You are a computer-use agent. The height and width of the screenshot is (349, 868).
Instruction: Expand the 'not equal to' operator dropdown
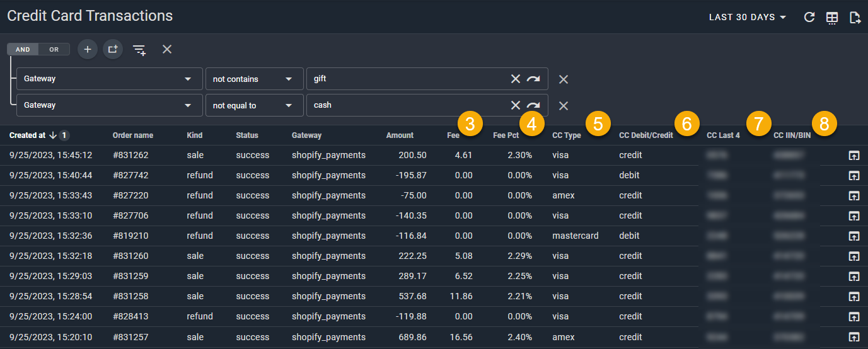(253, 105)
